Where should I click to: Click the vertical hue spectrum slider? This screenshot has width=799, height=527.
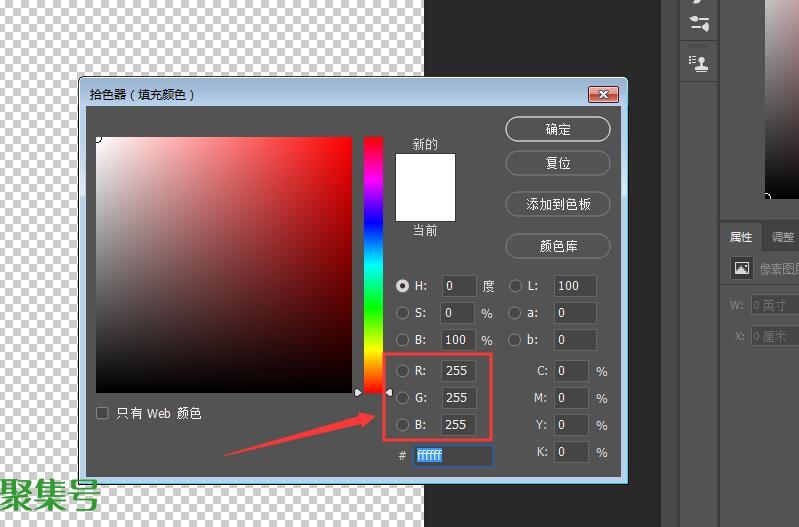[x=373, y=265]
